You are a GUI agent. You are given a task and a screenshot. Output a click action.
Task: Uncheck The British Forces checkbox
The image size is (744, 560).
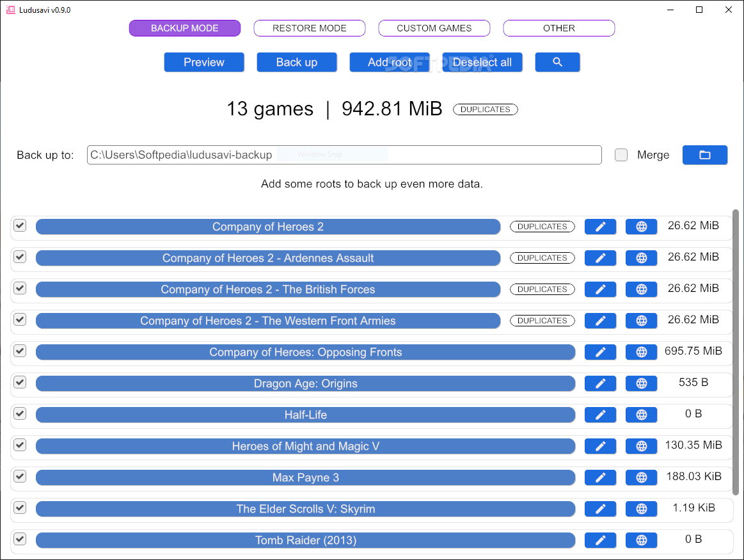20,288
